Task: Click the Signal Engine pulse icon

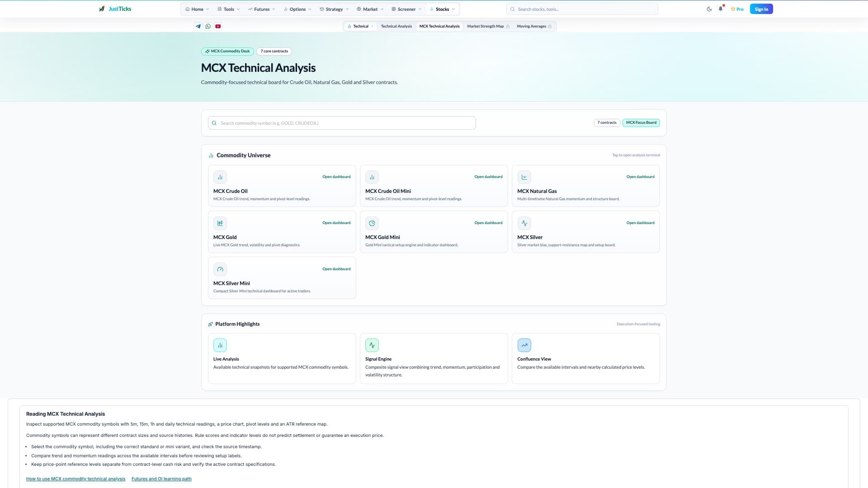Action: [x=372, y=345]
